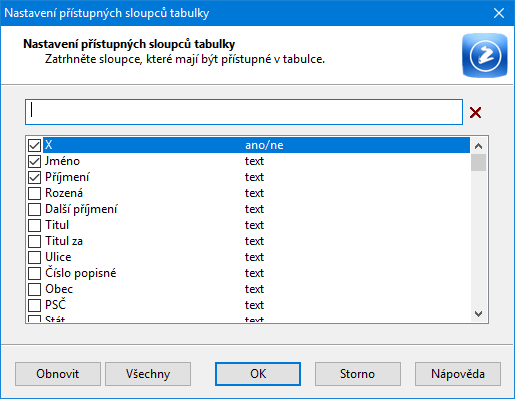Enable the Titul za column checkbox
This screenshot has width=515, height=399.
[34, 241]
